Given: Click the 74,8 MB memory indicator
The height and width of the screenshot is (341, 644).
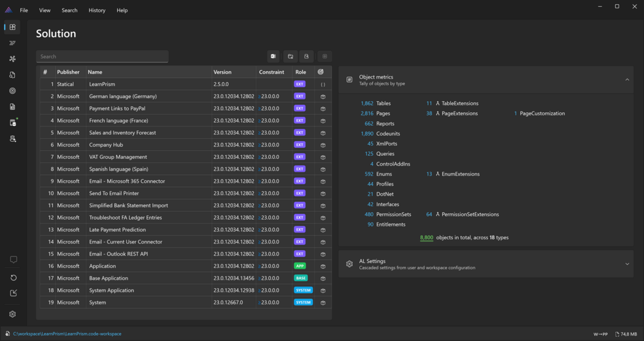Looking at the screenshot, I should coord(626,334).
